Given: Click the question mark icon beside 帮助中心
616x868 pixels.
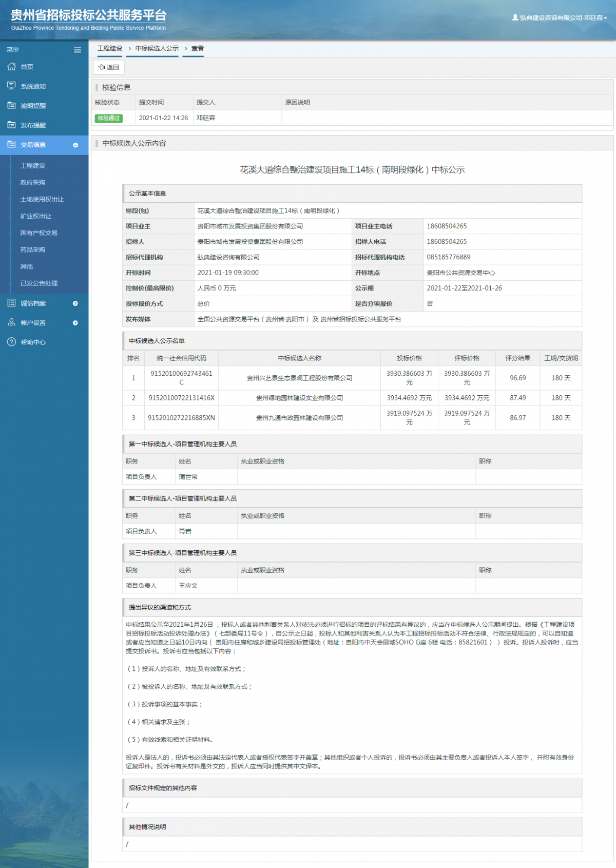Looking at the screenshot, I should [x=11, y=342].
